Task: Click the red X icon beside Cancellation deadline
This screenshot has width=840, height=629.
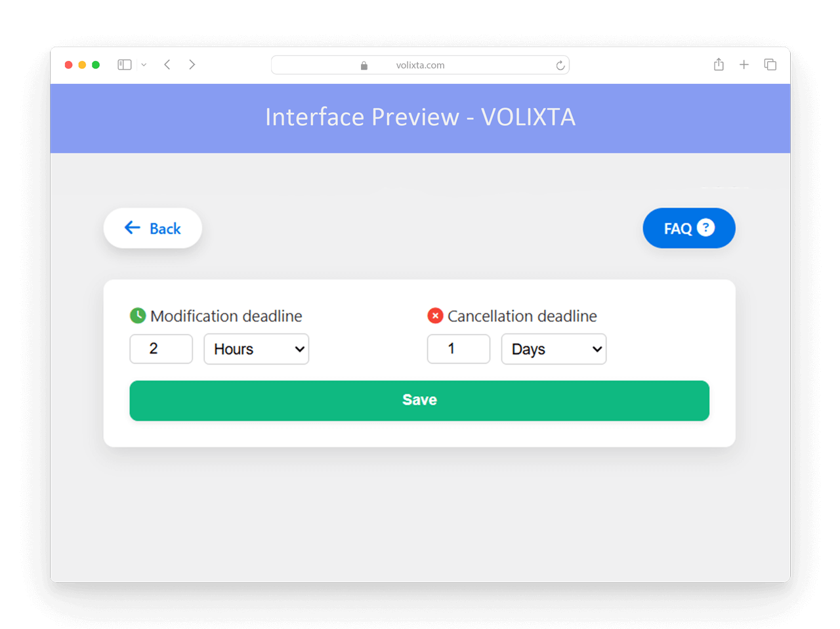Action: [435, 315]
